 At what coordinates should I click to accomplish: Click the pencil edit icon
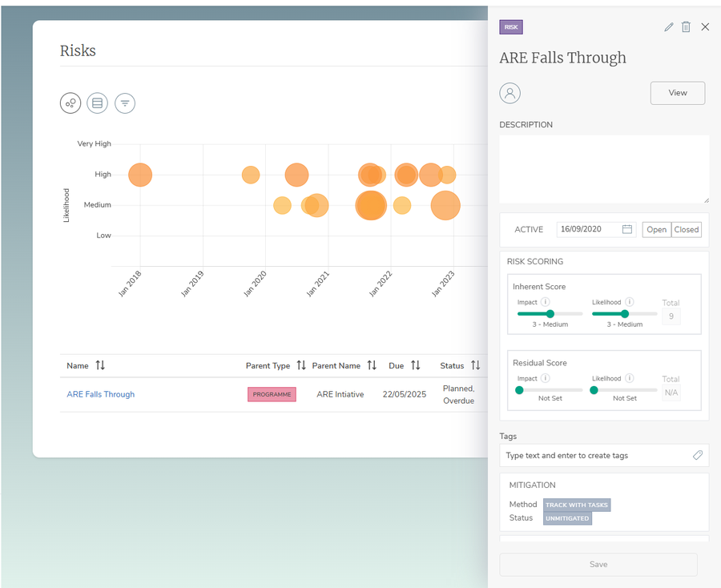[x=669, y=27]
